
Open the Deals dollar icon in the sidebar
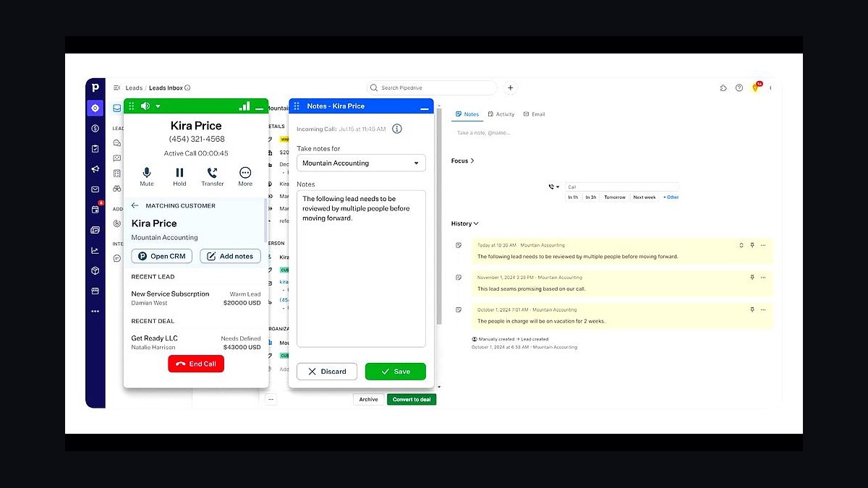click(95, 129)
